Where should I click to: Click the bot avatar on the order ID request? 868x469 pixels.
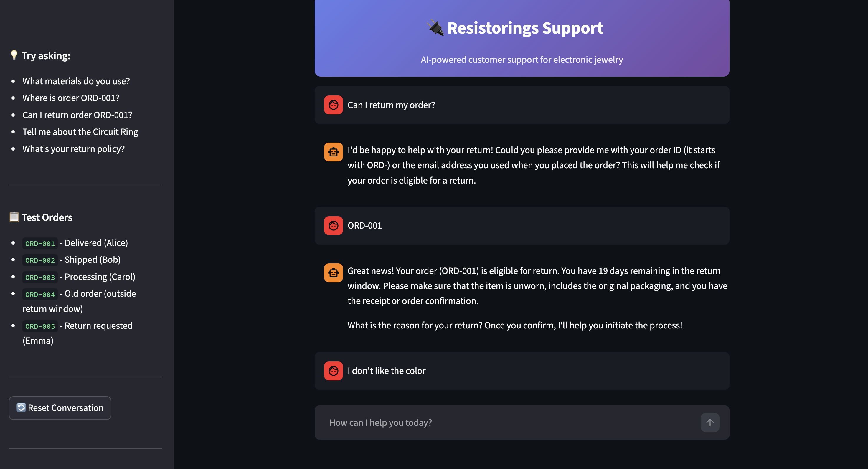333,152
